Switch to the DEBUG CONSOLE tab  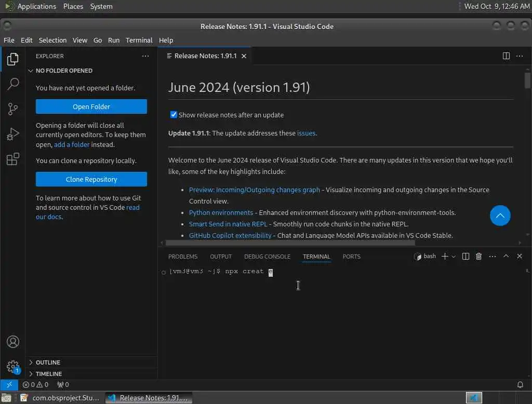click(267, 257)
